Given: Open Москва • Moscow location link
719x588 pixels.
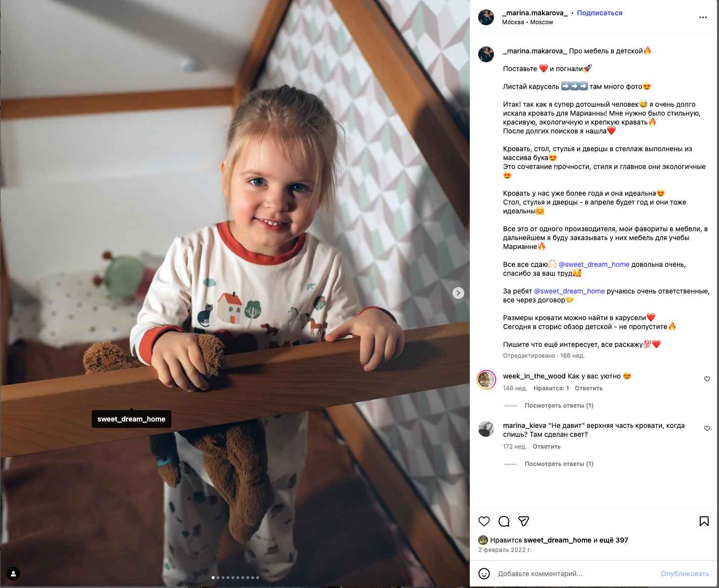Looking at the screenshot, I should (527, 22).
